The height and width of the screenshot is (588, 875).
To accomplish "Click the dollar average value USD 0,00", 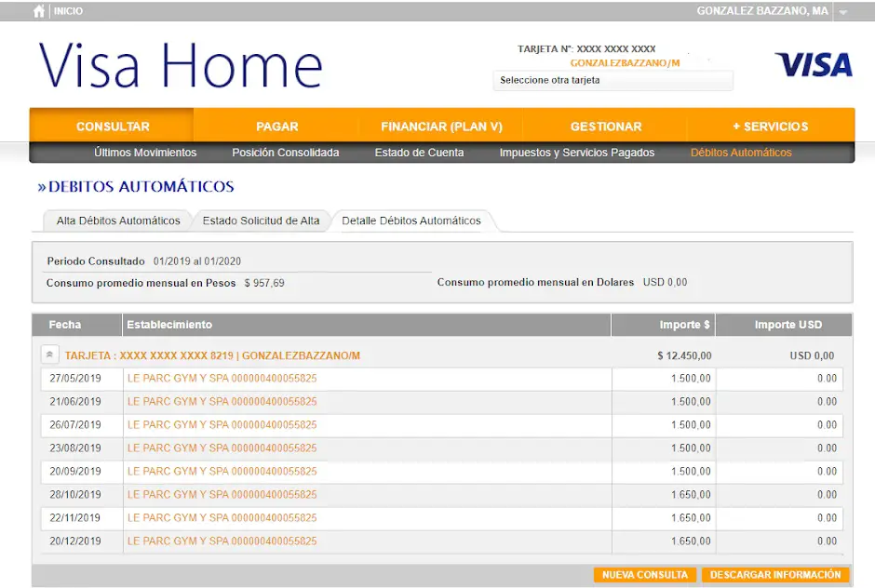I will click(666, 282).
